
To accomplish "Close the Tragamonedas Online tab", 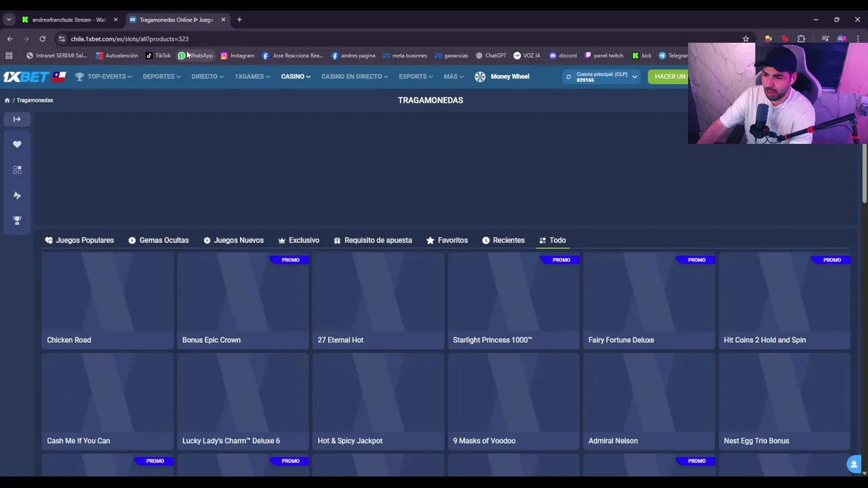I will tap(223, 20).
